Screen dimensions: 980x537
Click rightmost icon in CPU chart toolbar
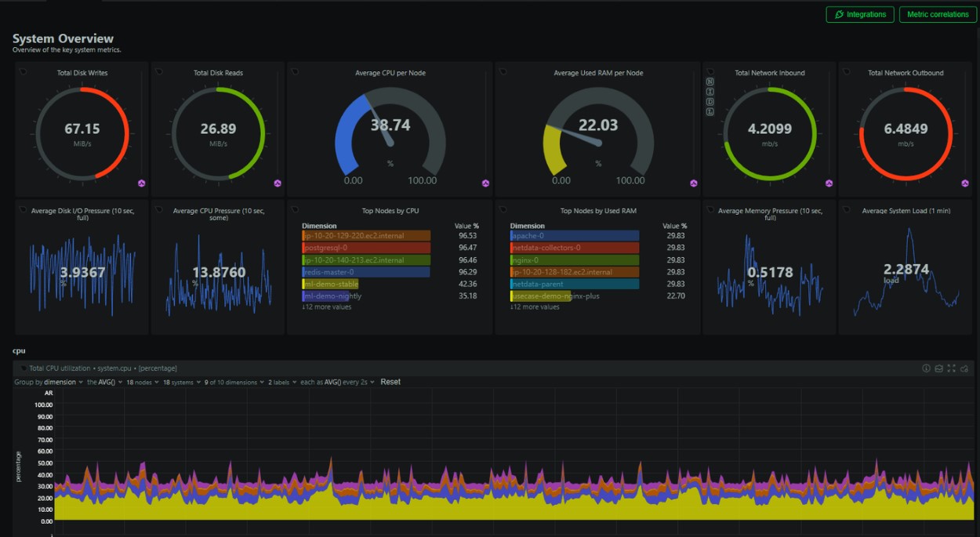coord(964,368)
